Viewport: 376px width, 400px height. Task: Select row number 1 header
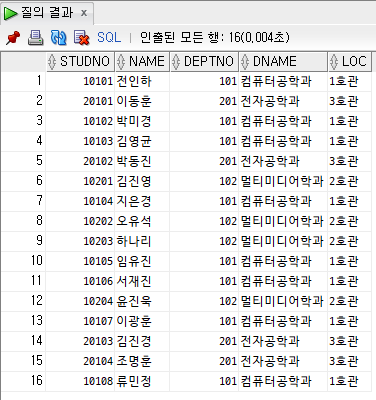(23, 81)
